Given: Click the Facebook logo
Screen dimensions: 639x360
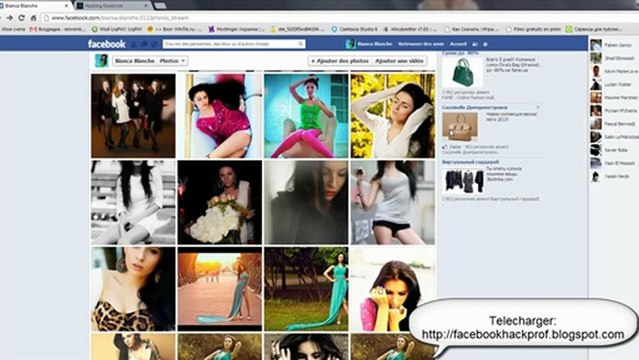Looking at the screenshot, I should pyautogui.click(x=107, y=44).
